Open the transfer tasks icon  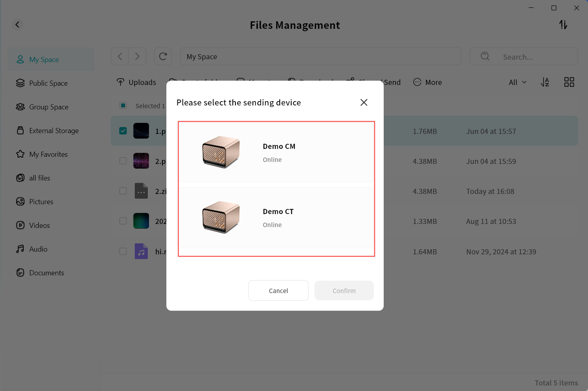pos(563,25)
